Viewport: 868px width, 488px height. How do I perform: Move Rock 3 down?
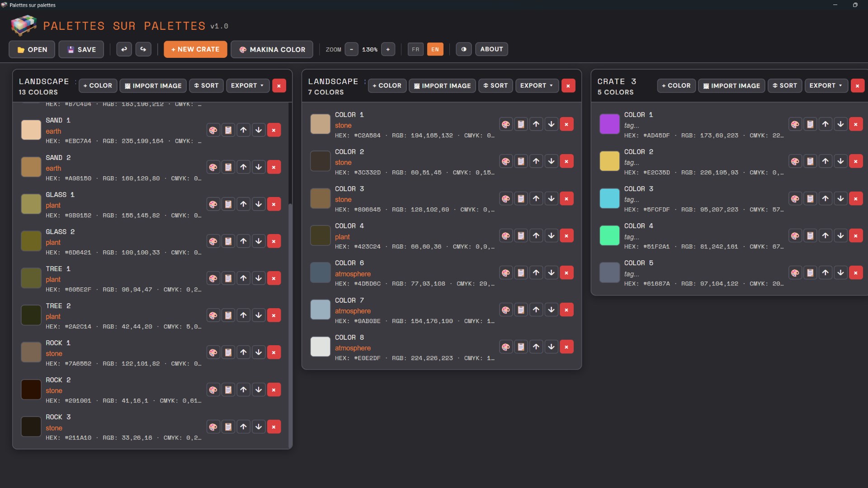(x=259, y=427)
